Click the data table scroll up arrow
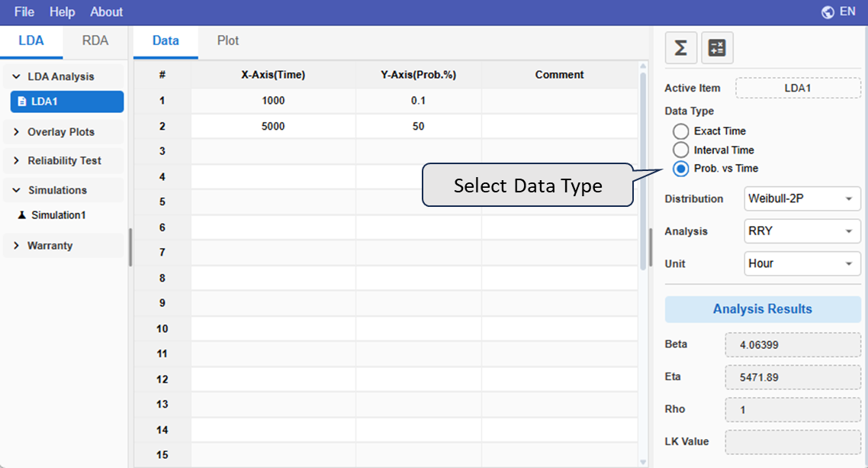868x468 pixels. click(x=643, y=66)
